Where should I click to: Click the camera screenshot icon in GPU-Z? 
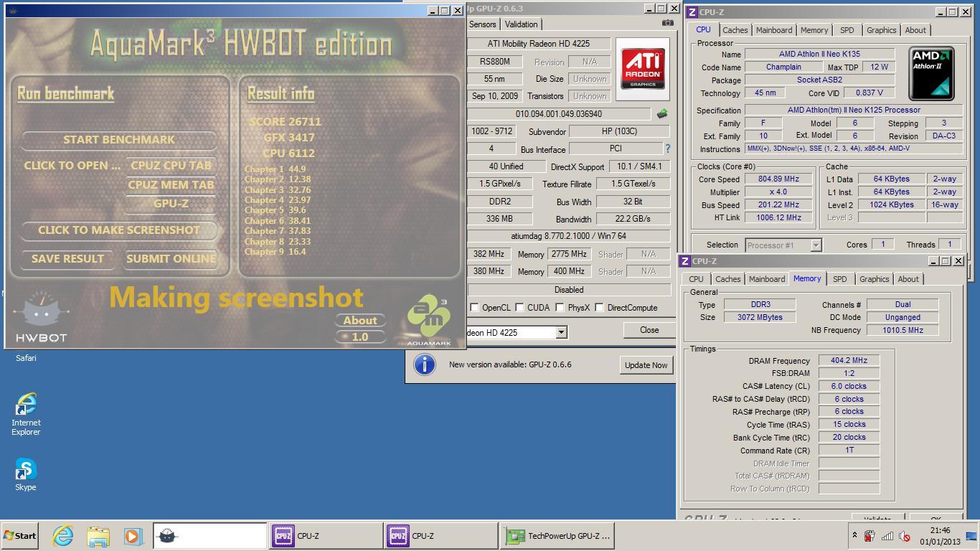(x=667, y=23)
